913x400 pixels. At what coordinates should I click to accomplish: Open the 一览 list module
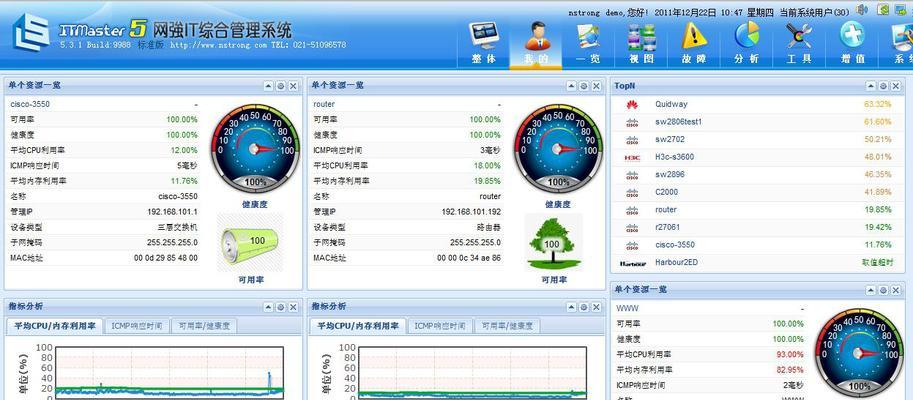point(588,44)
